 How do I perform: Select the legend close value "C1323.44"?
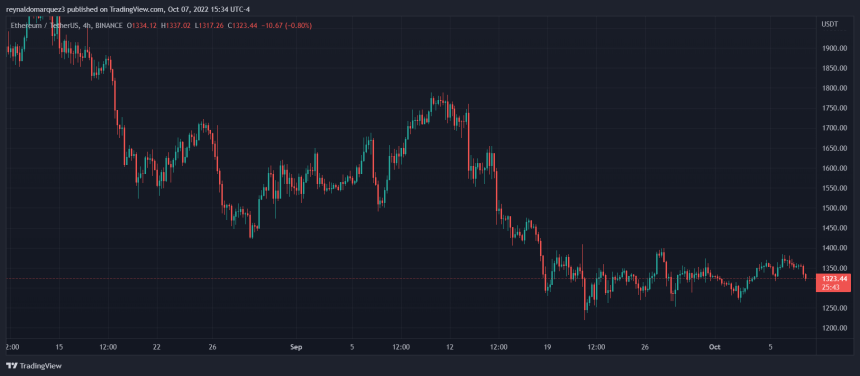pos(243,25)
